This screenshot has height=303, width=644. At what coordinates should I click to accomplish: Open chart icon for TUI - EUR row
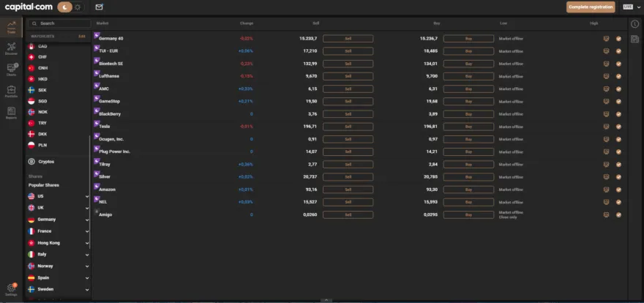click(x=606, y=51)
